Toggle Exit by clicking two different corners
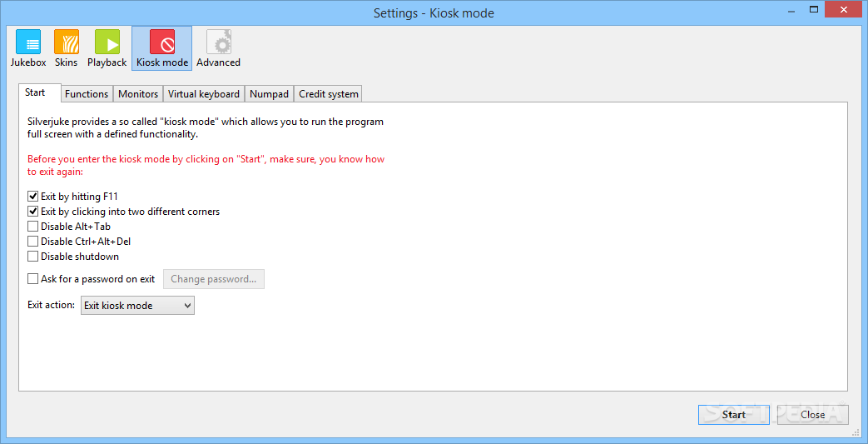The height and width of the screenshot is (444, 868). 33,212
